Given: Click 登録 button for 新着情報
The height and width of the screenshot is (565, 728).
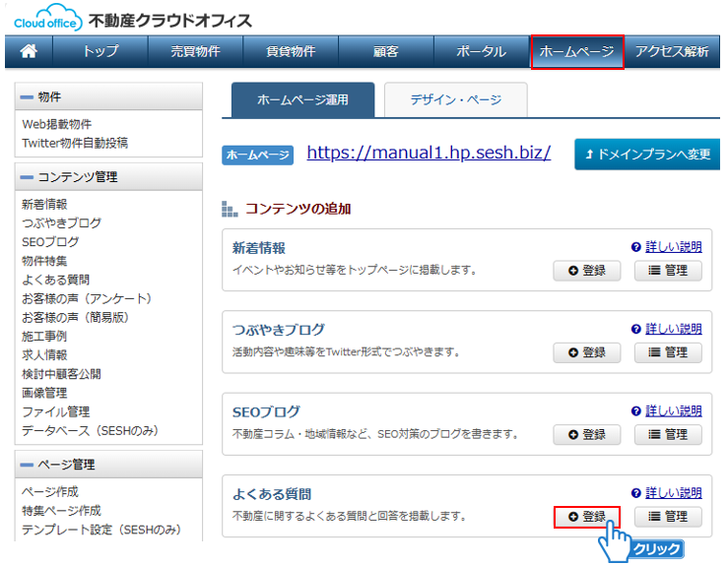Looking at the screenshot, I should pos(587,271).
